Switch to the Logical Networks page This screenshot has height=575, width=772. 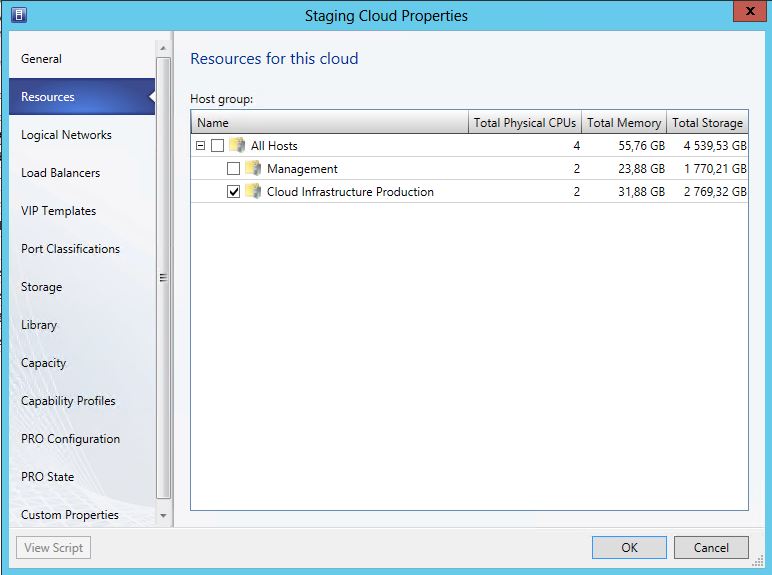(66, 135)
